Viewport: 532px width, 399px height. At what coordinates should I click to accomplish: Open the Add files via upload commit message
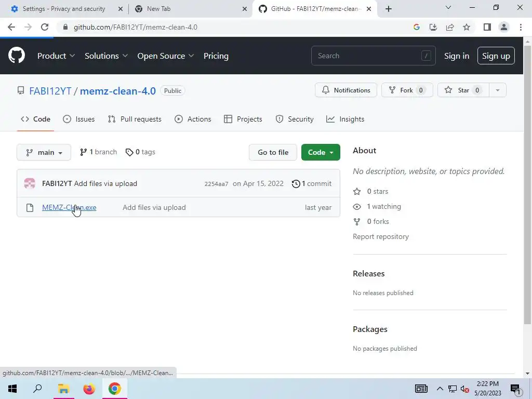tap(105, 183)
